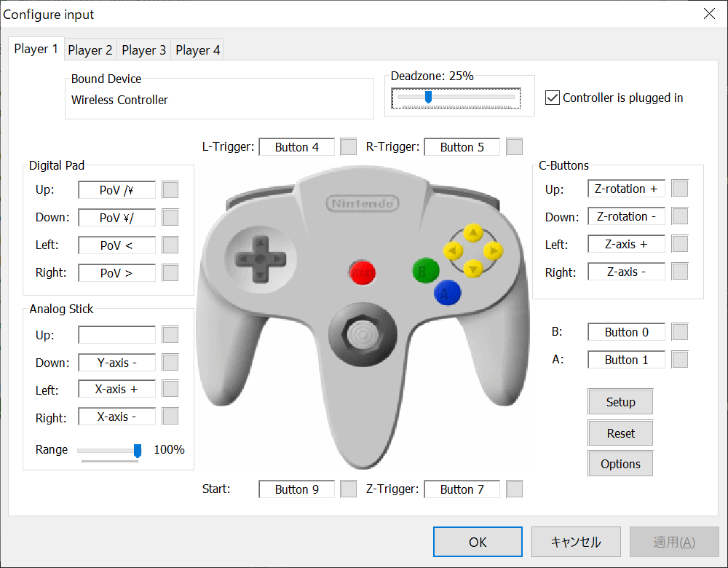Click the blue A button on controller image
The height and width of the screenshot is (568, 728).
pyautogui.click(x=447, y=293)
